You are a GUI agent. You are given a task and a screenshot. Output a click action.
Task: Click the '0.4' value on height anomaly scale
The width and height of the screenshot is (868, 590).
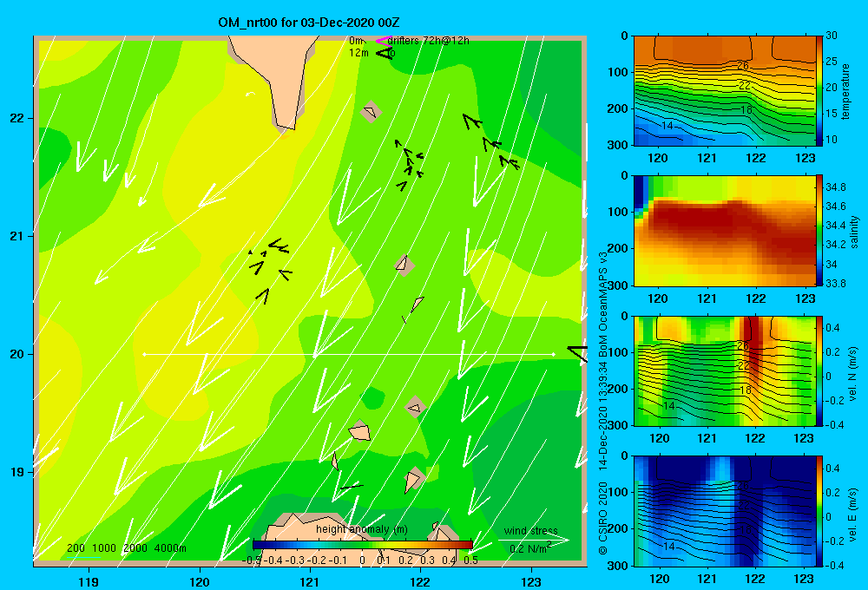tap(449, 560)
